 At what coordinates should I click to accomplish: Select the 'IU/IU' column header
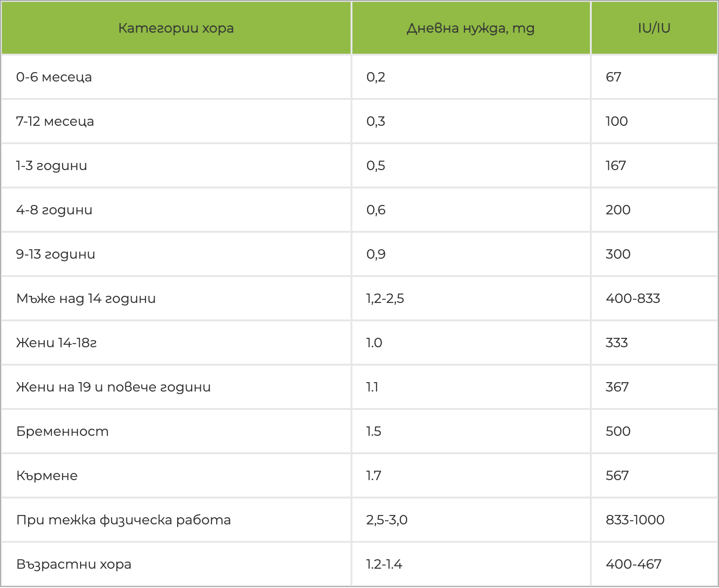click(x=654, y=28)
